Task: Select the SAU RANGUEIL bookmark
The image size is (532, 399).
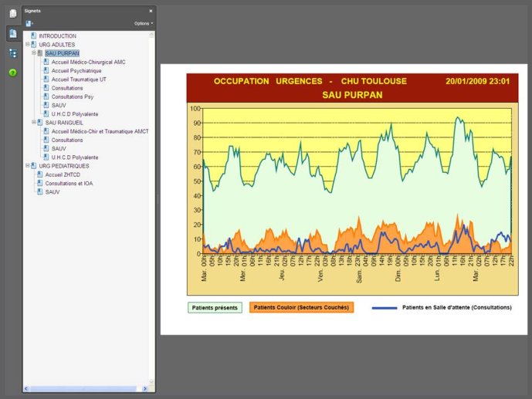Action: coord(64,123)
